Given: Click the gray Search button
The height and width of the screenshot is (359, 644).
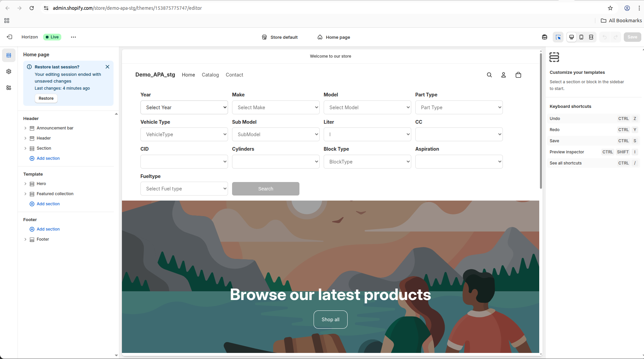Looking at the screenshot, I should click(266, 189).
